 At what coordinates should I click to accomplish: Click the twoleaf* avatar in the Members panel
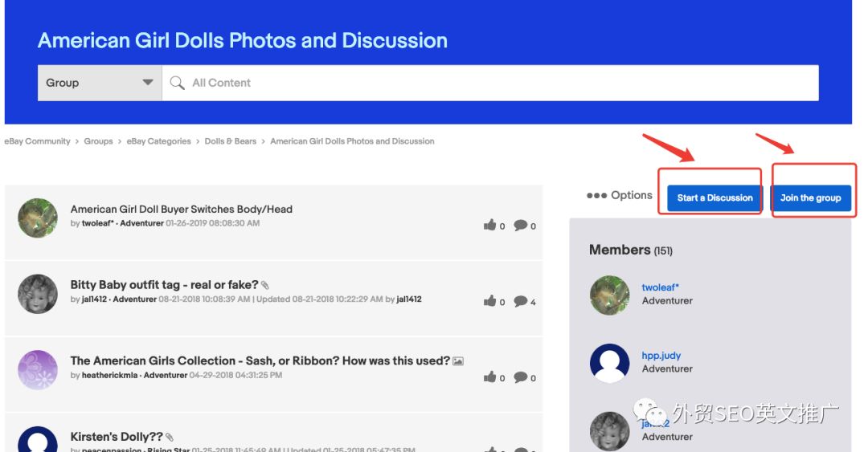[x=609, y=295]
